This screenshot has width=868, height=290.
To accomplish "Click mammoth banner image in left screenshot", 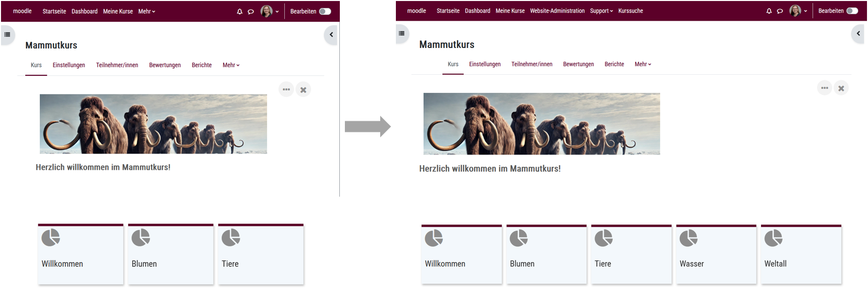I will [153, 124].
